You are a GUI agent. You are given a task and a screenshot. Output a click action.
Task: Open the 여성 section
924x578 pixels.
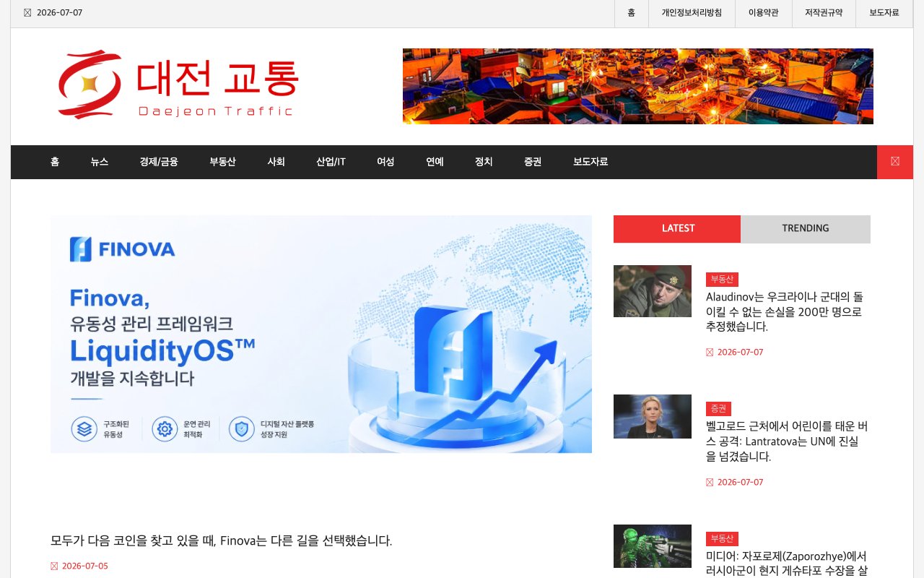[x=385, y=162]
